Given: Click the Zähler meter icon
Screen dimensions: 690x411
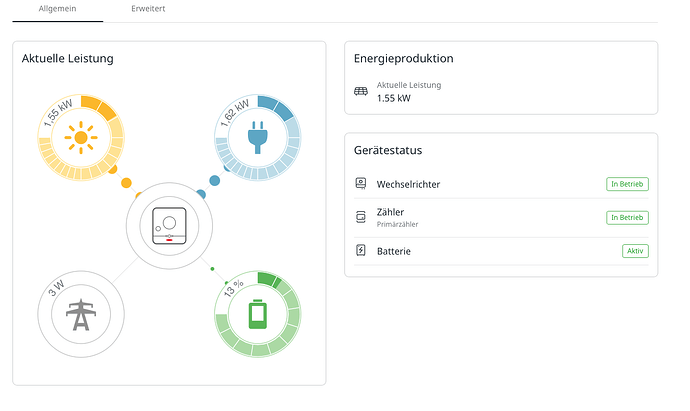Looking at the screenshot, I should pos(361,217).
